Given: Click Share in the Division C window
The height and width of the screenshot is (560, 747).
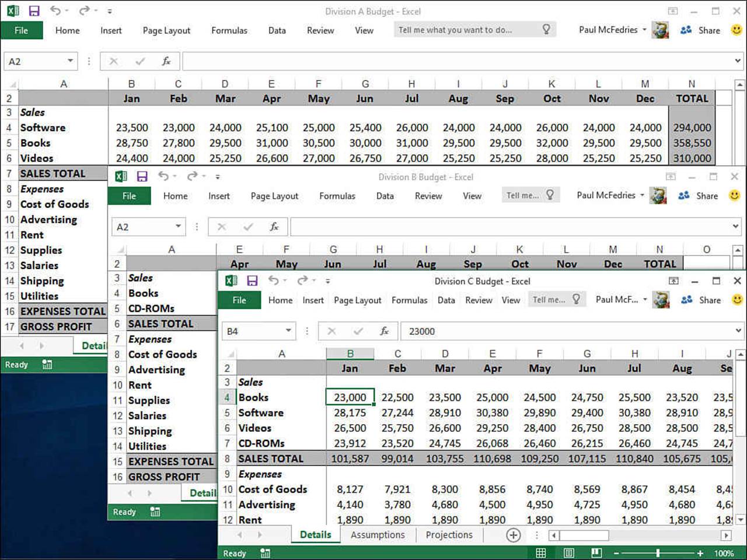Looking at the screenshot, I should tap(701, 299).
